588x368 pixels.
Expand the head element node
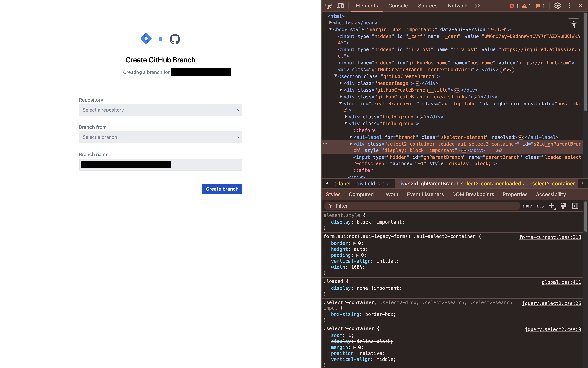click(x=330, y=22)
